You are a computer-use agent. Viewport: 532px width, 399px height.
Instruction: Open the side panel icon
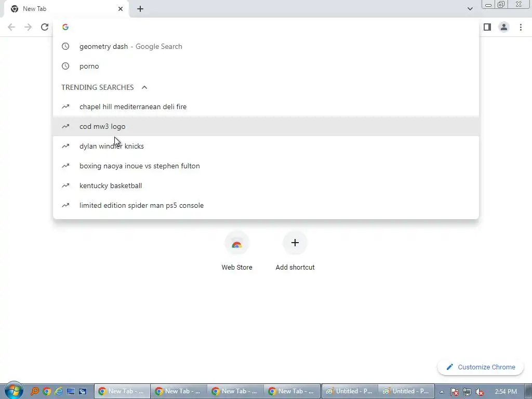[x=487, y=27]
